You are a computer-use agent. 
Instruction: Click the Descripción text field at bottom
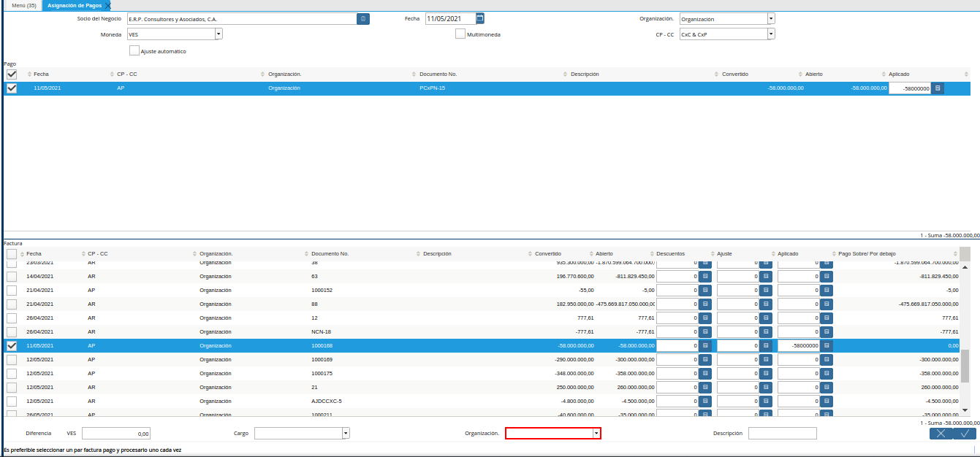coord(782,433)
